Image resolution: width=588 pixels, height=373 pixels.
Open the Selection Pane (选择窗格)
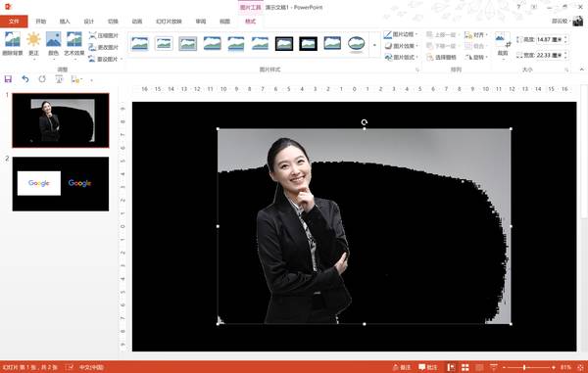click(x=441, y=57)
